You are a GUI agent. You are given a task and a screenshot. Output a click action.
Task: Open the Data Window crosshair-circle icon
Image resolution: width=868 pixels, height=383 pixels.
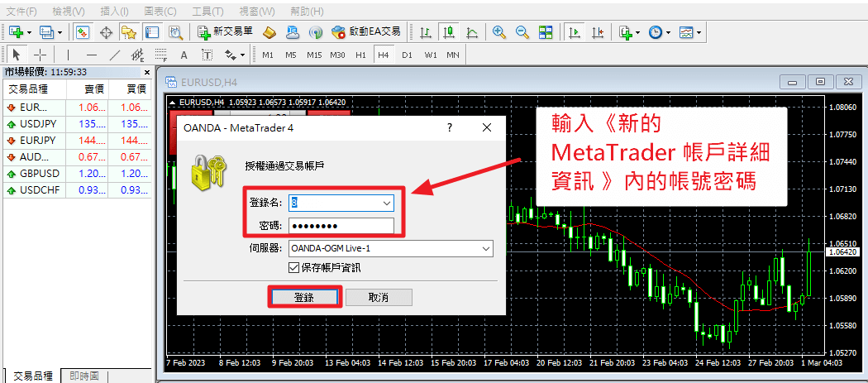[x=107, y=32]
